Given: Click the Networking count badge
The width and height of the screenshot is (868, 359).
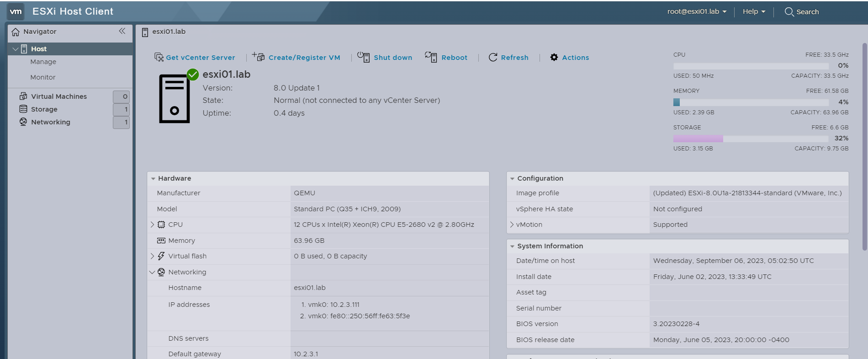Looking at the screenshot, I should coord(121,122).
